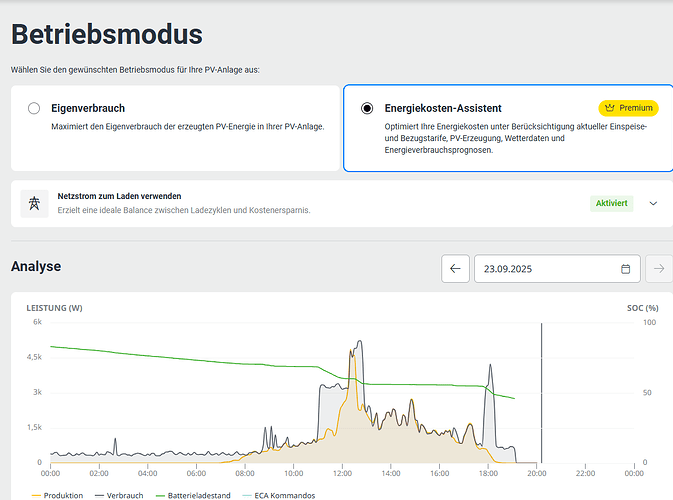
Task: Go to next day with right arrow
Action: pyautogui.click(x=658, y=268)
